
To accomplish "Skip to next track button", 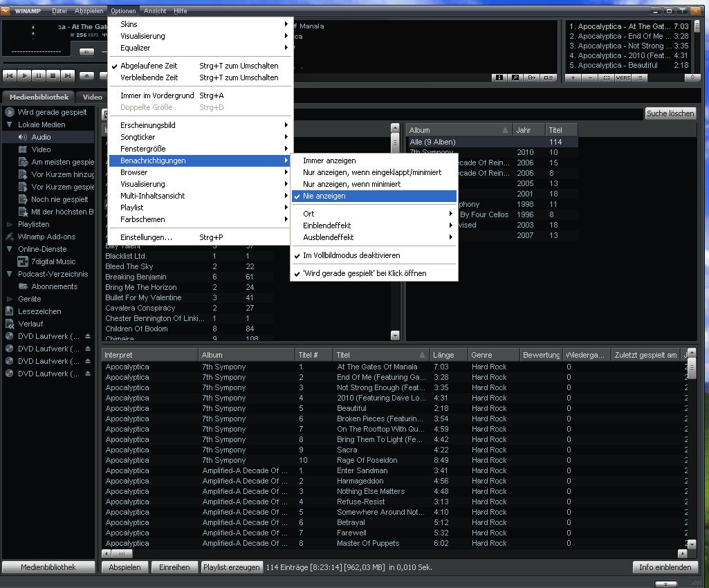I will click(x=67, y=75).
